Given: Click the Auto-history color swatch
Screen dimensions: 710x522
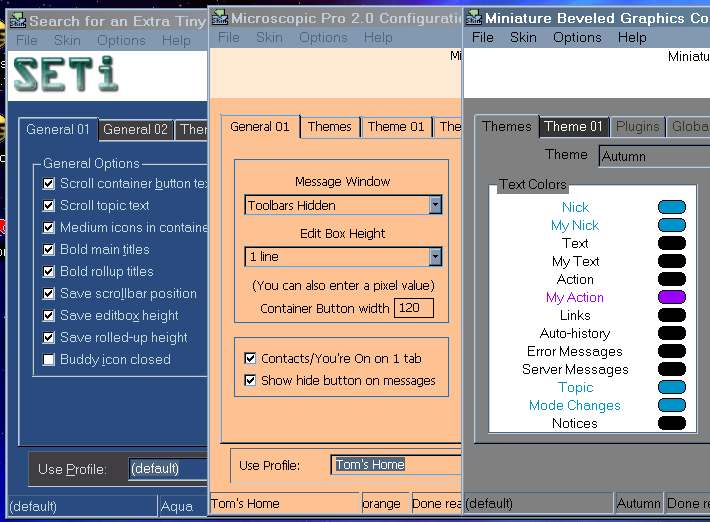Looking at the screenshot, I should point(672,333).
